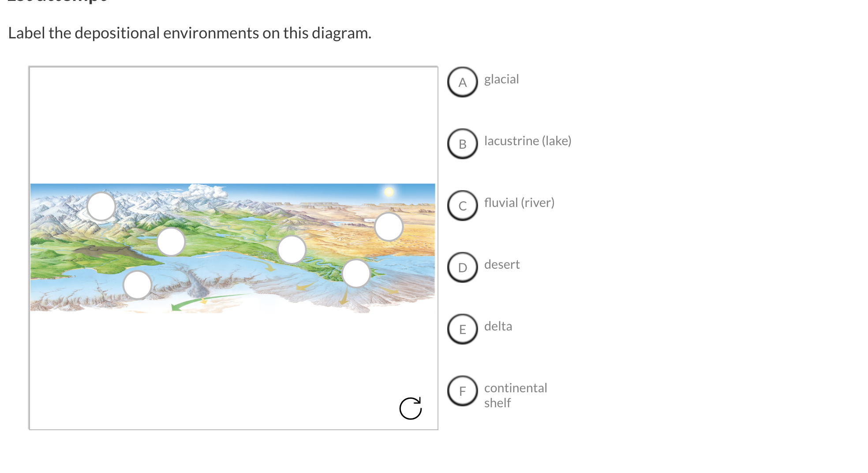Select option A for glacial
The width and height of the screenshot is (868, 473).
point(462,82)
